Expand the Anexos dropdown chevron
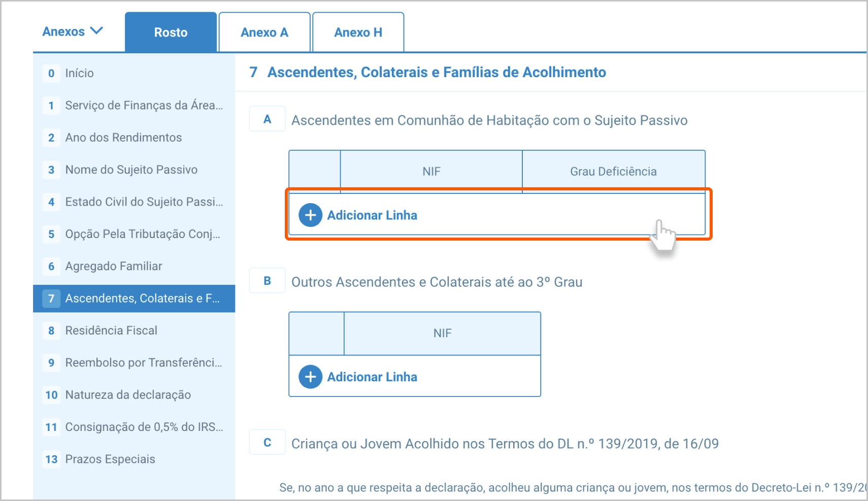 (96, 31)
